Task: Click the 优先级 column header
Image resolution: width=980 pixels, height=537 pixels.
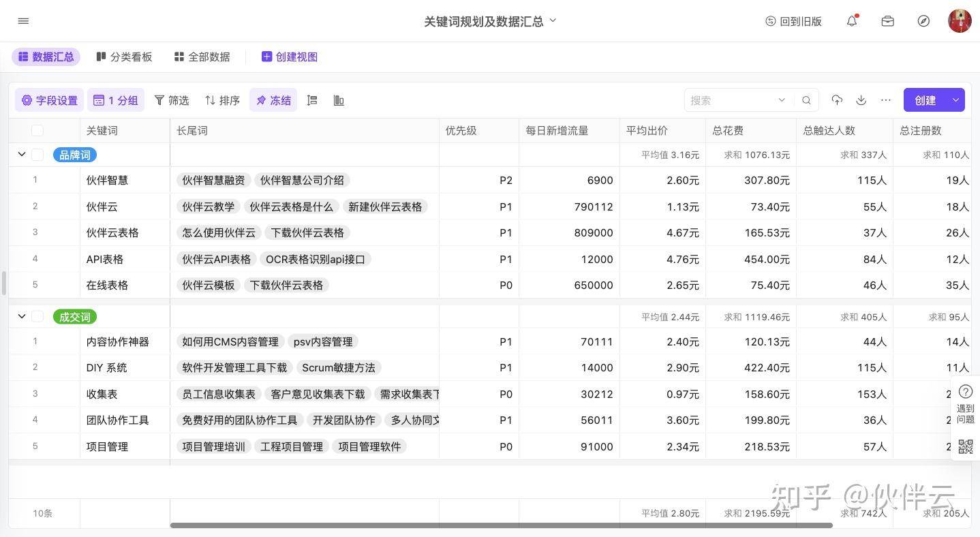Action: 479,130
